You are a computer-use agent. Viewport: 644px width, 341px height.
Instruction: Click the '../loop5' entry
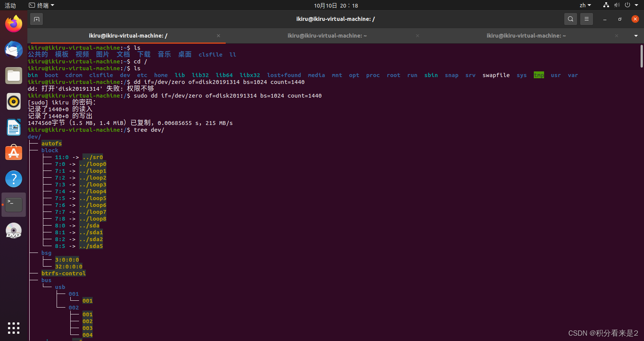coord(93,198)
